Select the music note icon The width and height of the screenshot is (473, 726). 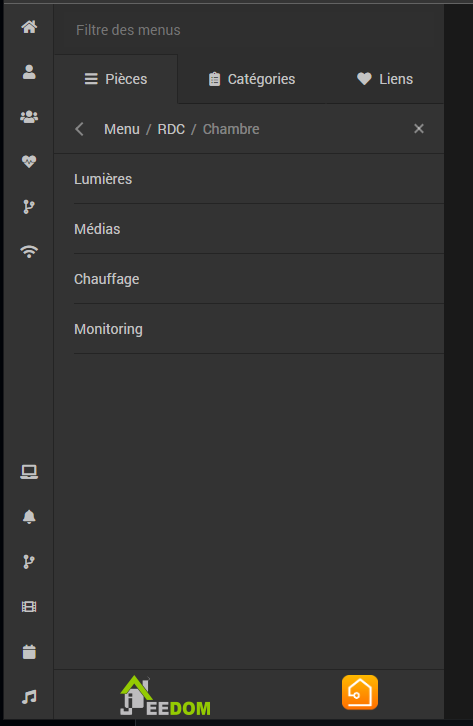[29, 696]
